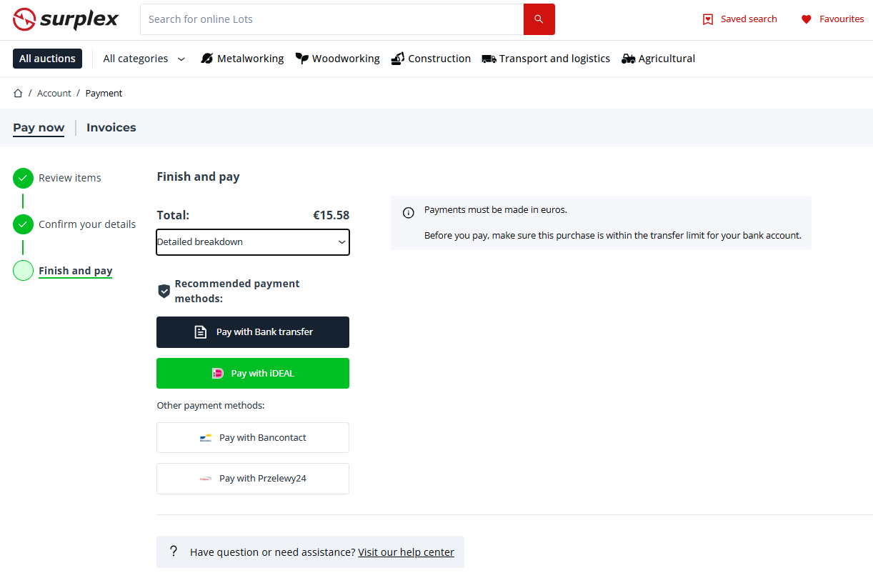The image size is (873, 588).
Task: Choose Pay with iDEAL
Action: pos(253,374)
